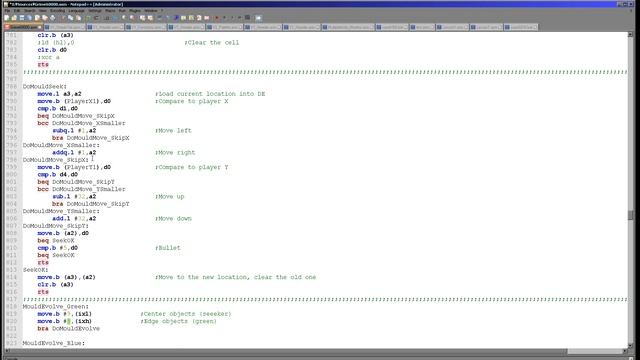Viewport: 640px width, 360px height.
Task: Click the ';Move up' comment
Action: click(x=169, y=197)
